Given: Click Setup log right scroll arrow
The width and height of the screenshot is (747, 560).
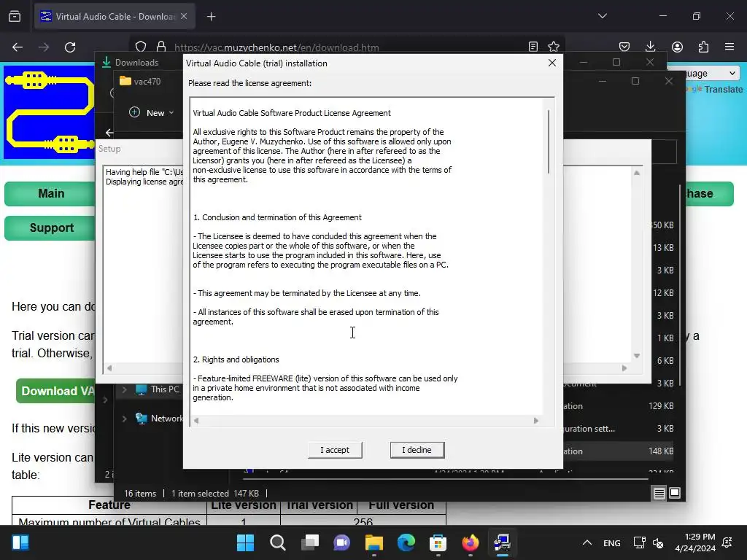Looking at the screenshot, I should coord(624,367).
